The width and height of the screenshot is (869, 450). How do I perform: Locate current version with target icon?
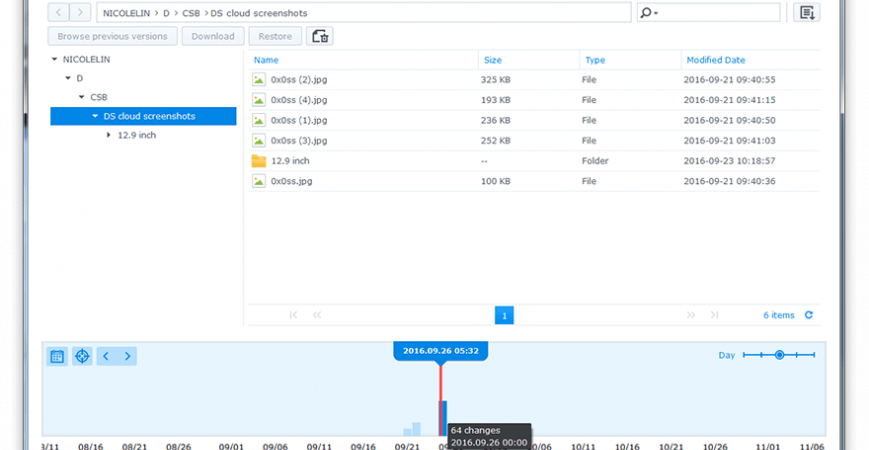[82, 356]
